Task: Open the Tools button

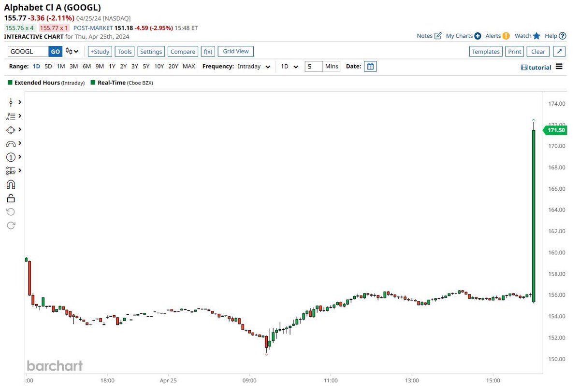Action: 125,52
